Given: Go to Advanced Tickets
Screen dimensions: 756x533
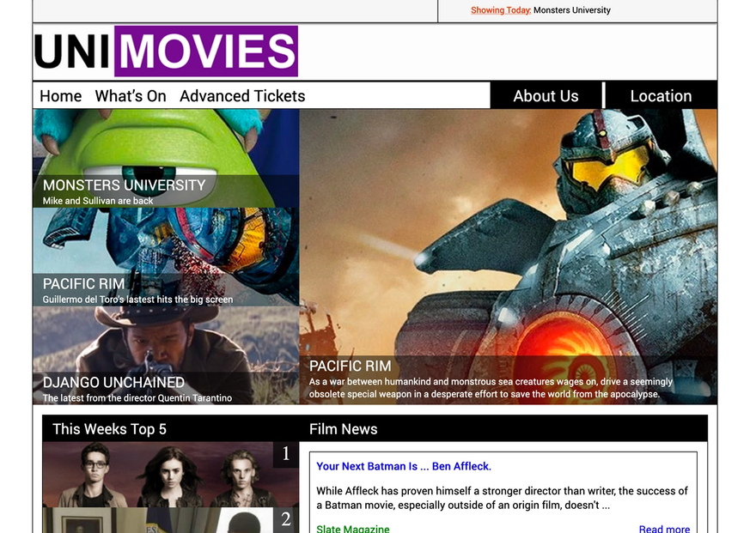Looking at the screenshot, I should 242,96.
